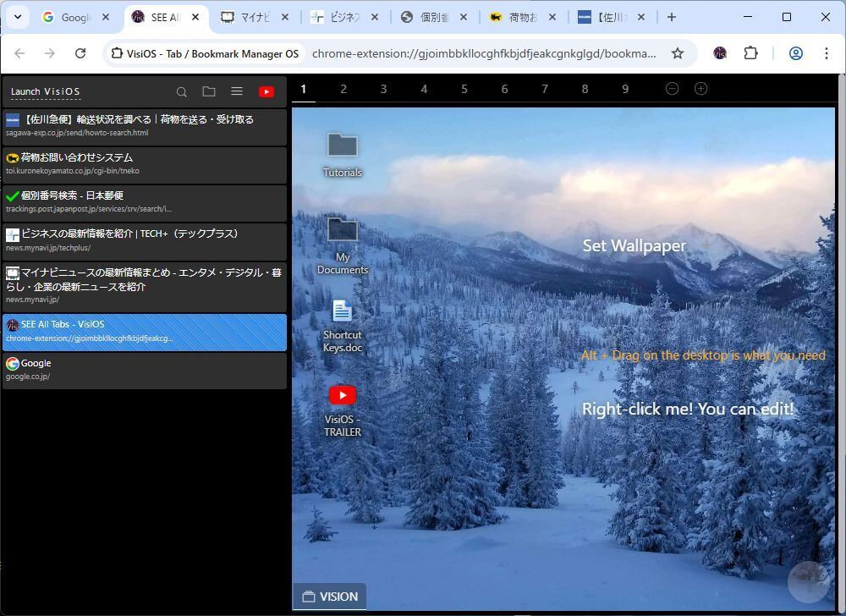The width and height of the screenshot is (846, 616).
Task: Close the Google browser tab
Action: 106,17
